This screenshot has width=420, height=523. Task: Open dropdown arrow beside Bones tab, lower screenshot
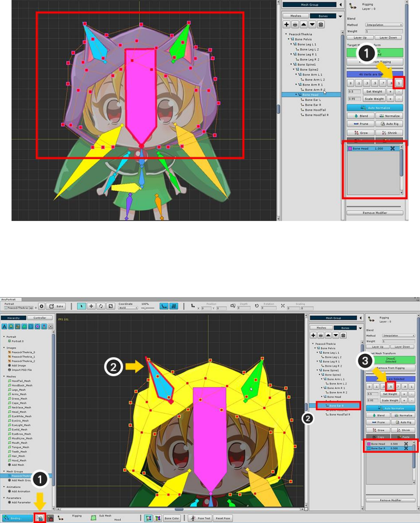(x=360, y=328)
